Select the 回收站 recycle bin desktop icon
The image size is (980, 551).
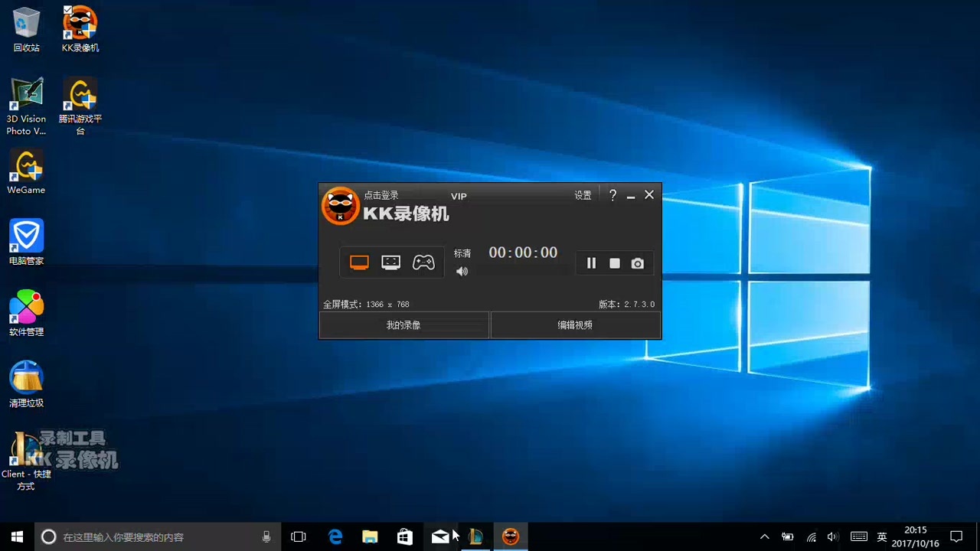point(26,30)
